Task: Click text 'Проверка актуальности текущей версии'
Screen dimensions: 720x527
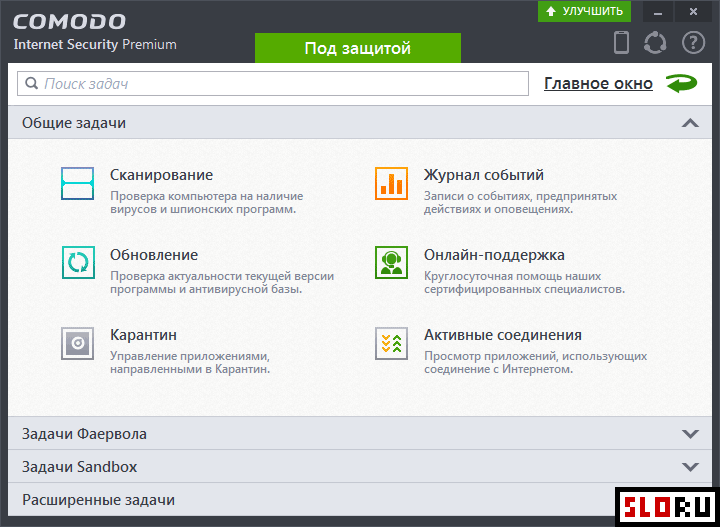Action: click(222, 283)
